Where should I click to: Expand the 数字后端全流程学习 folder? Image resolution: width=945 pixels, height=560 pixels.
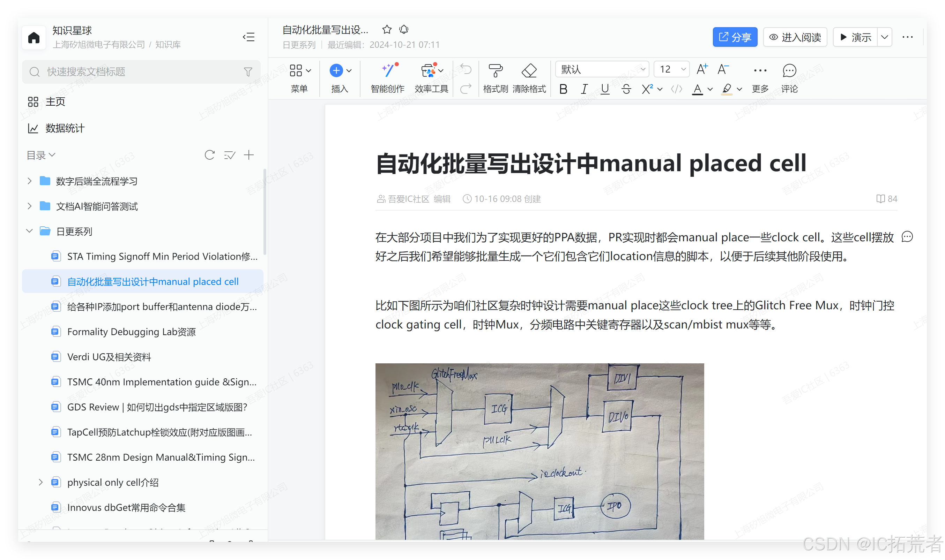point(29,181)
